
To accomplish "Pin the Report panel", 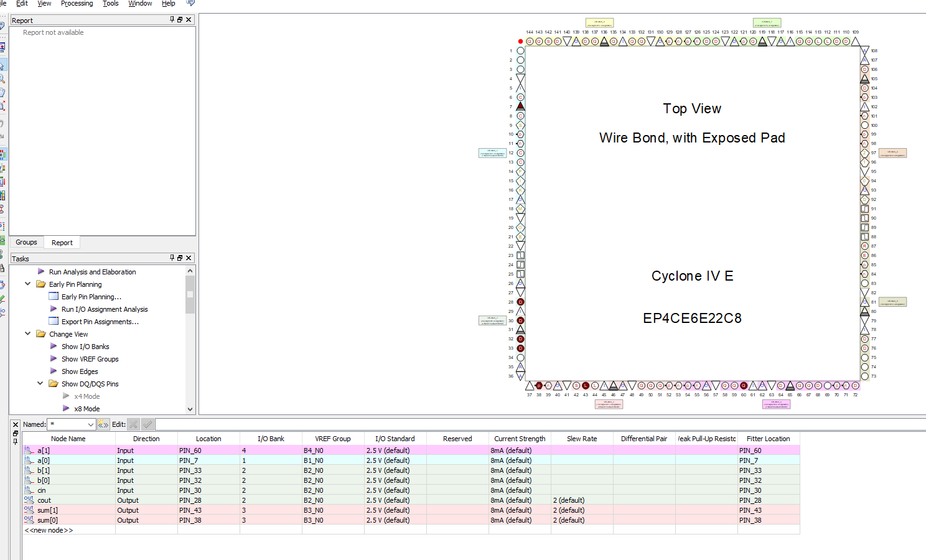I will [x=172, y=20].
